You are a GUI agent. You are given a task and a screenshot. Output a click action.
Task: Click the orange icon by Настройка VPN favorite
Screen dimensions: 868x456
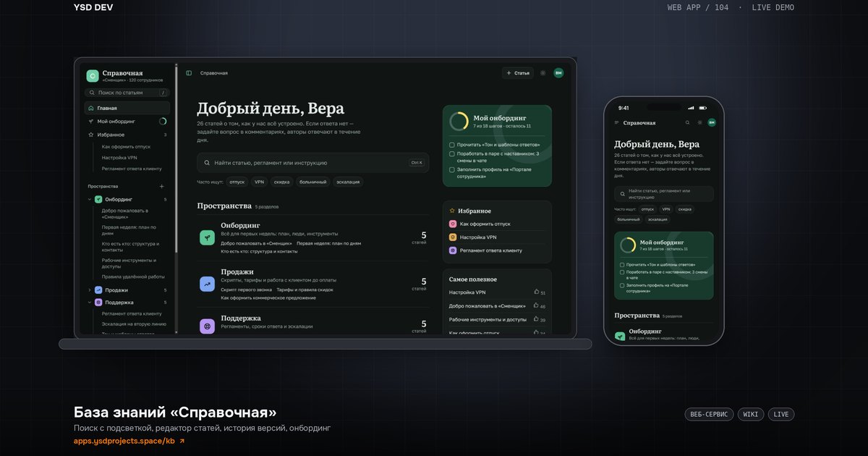coord(453,237)
